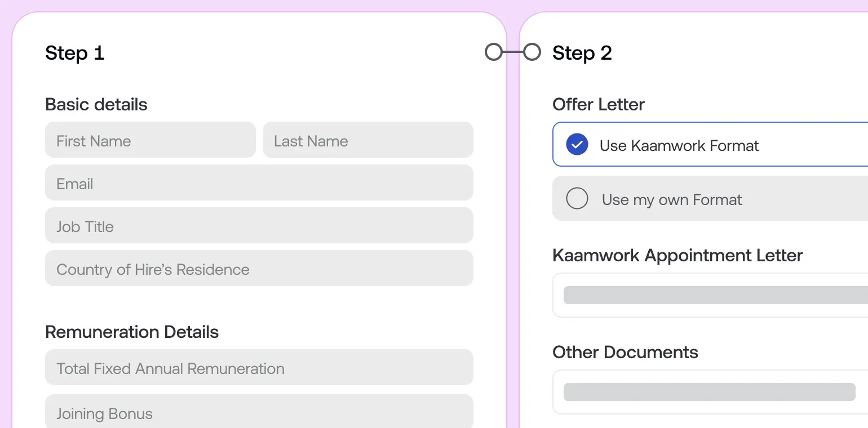
Task: Click the Step 1 heading
Action: 74,52
